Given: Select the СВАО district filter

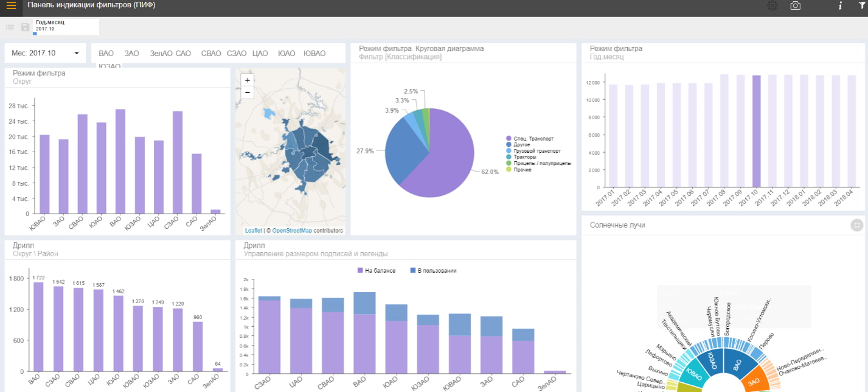Looking at the screenshot, I should (x=211, y=54).
